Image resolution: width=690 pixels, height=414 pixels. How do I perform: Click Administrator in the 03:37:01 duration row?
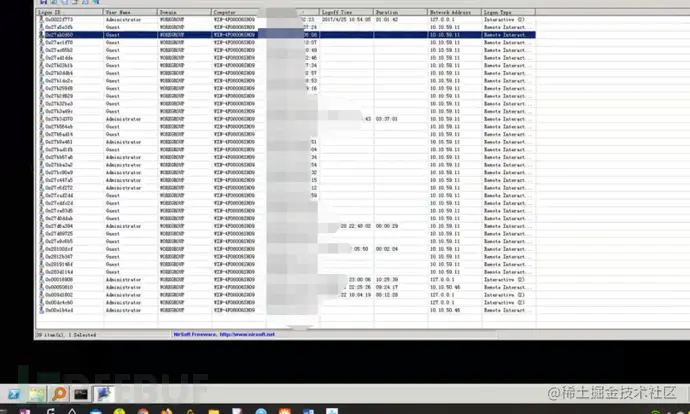point(123,119)
